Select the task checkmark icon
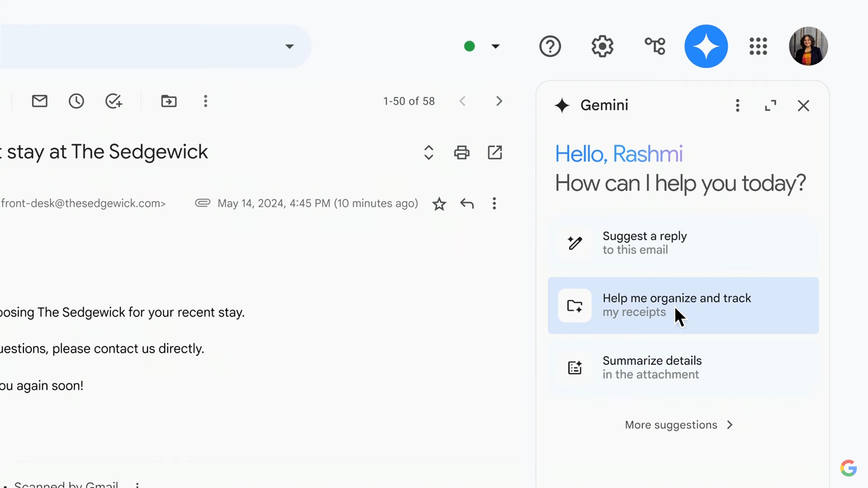Image resolution: width=868 pixels, height=488 pixels. tap(113, 101)
